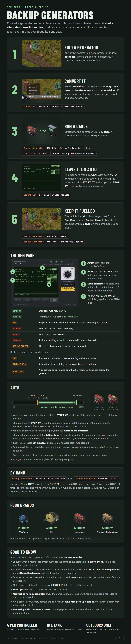This screenshot has height=644, width=131.
Task: Click the NO FUEL status badge
Action: click(17, 328)
